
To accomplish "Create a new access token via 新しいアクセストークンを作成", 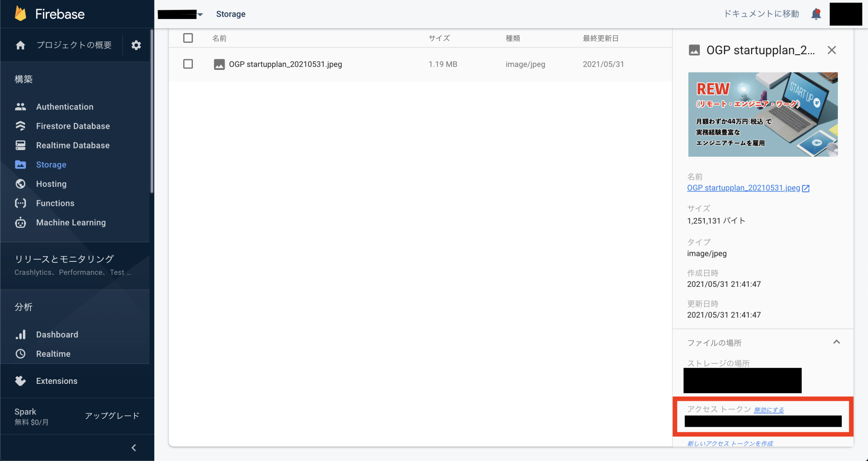I will 730,443.
